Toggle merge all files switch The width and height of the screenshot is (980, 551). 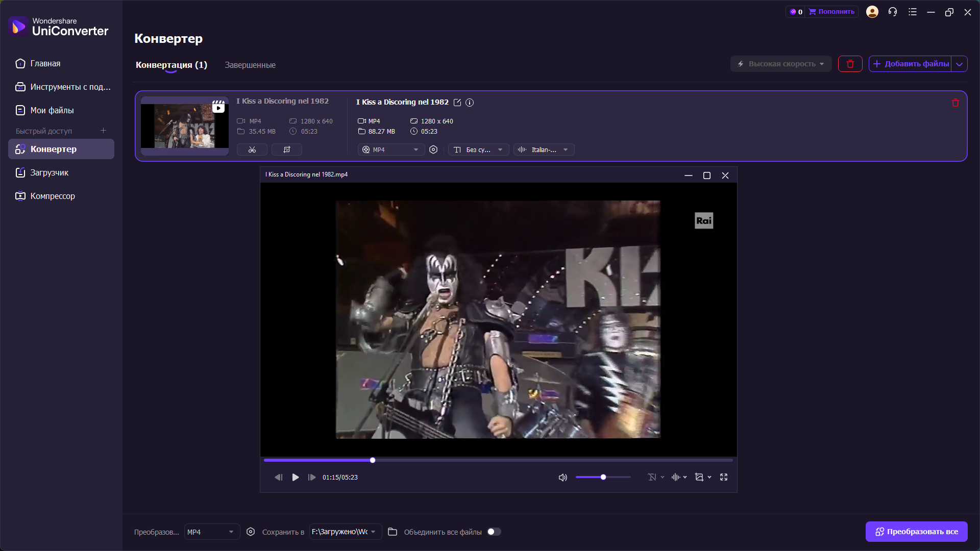494,532
